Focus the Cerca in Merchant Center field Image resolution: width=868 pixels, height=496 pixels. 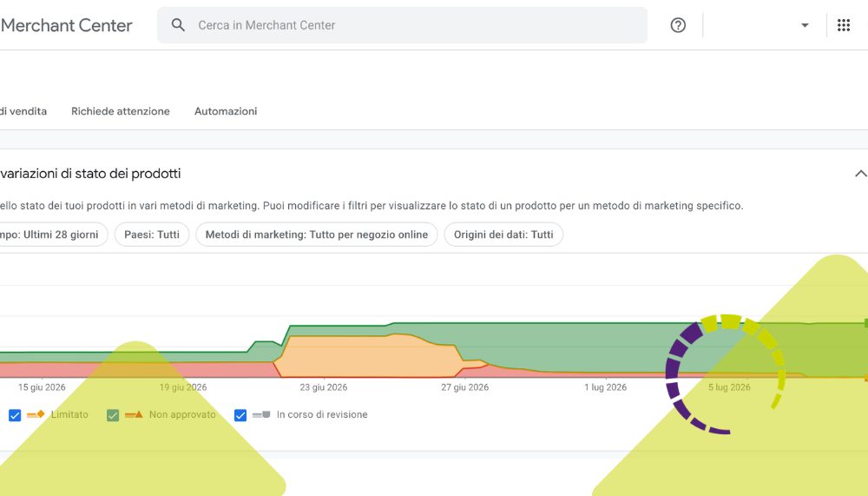click(x=402, y=25)
